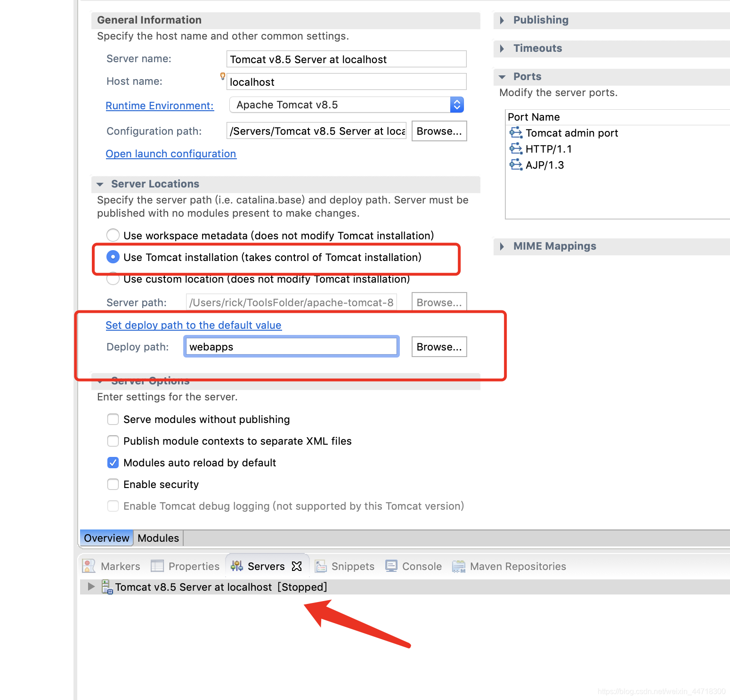The image size is (730, 700).
Task: Select the HTTP/1.1 port row
Action: (619, 149)
